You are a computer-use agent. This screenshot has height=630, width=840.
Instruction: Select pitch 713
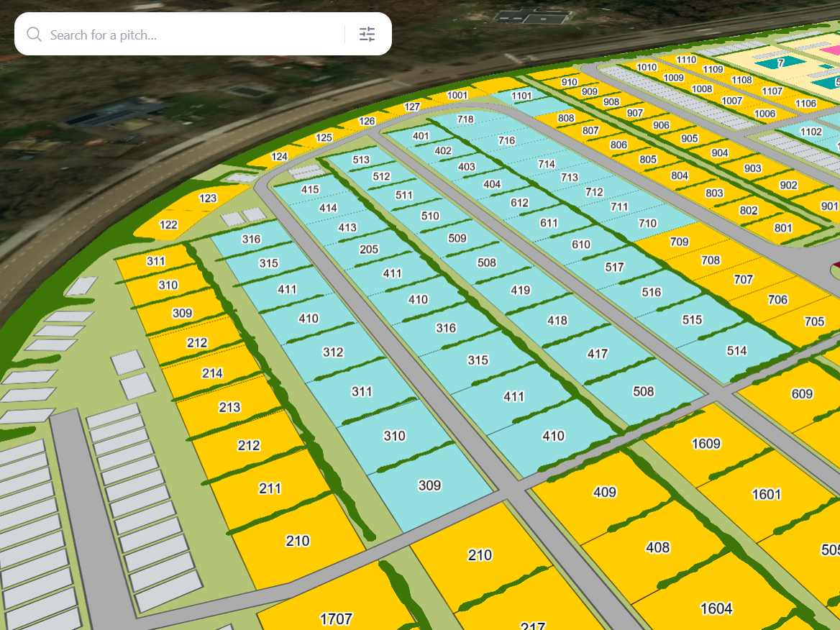coord(570,178)
